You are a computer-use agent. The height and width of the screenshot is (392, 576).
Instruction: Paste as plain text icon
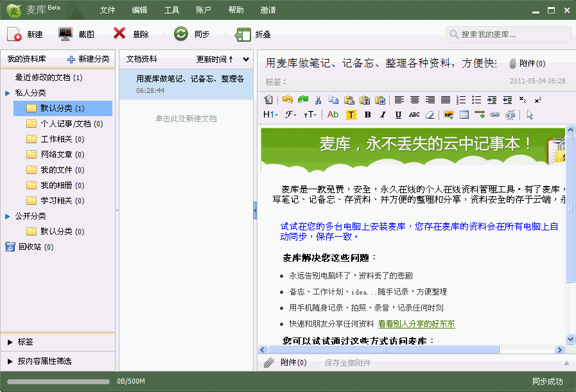(x=364, y=100)
